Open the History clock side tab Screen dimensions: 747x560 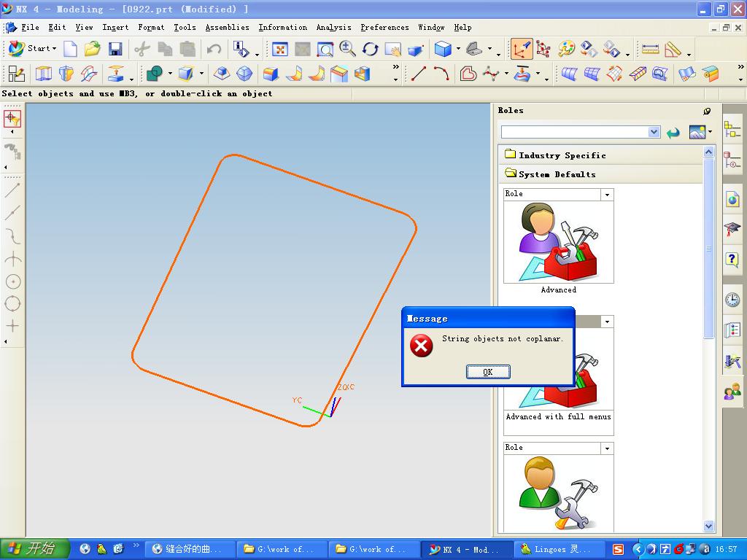pyautogui.click(x=732, y=300)
